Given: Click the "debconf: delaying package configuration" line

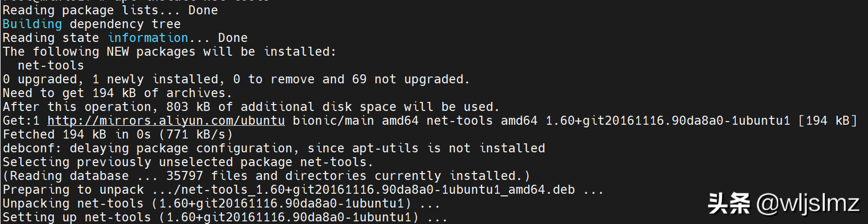Looking at the screenshot, I should [273, 149].
